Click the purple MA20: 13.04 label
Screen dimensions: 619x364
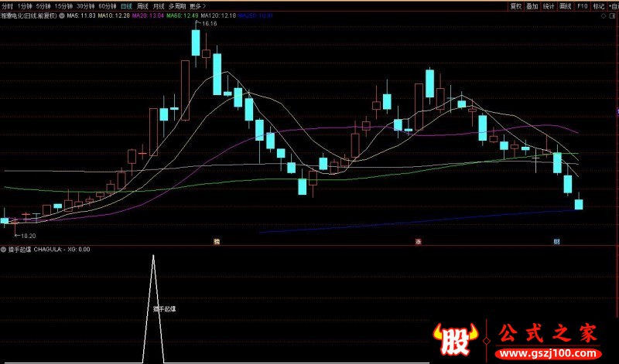(x=148, y=15)
